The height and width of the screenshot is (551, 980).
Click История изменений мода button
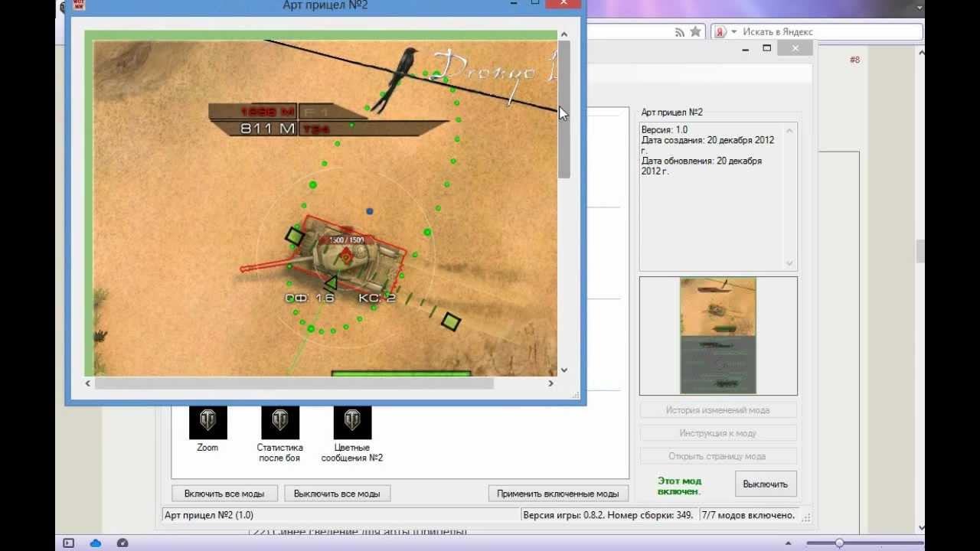[717, 410]
